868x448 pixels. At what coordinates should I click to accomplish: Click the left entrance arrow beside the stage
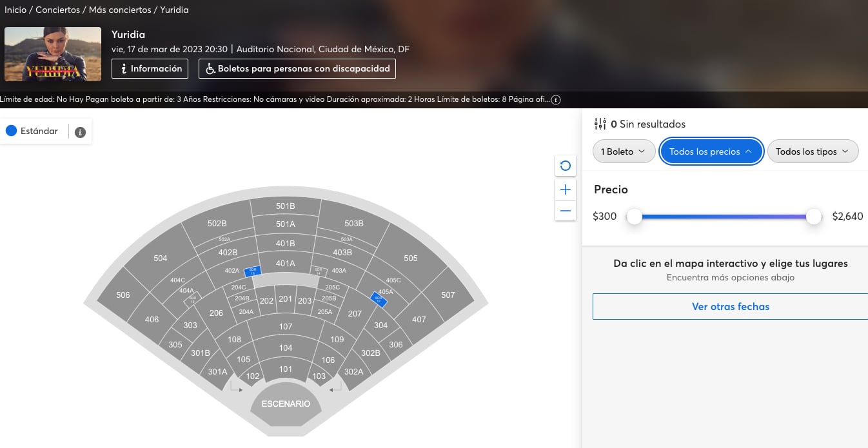tap(239, 389)
